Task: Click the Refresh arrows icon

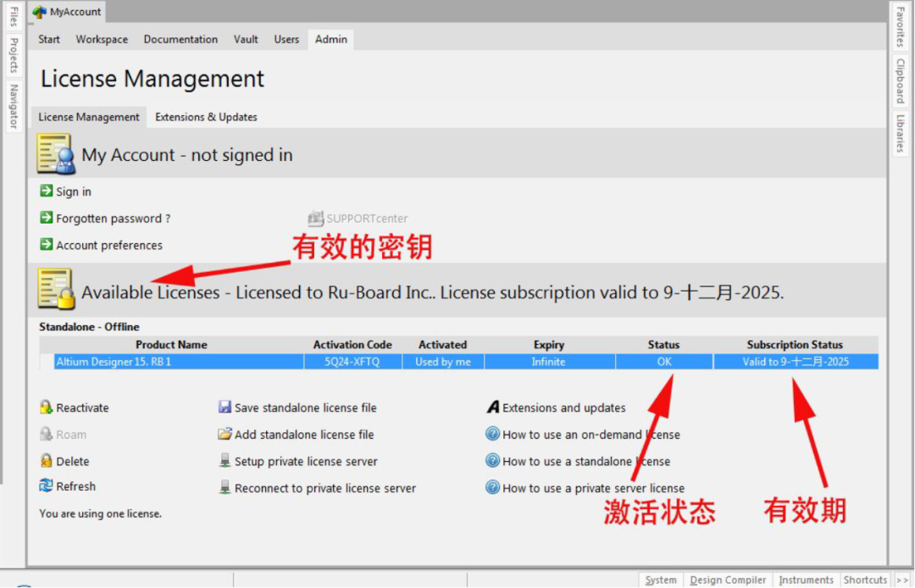Action: (46, 485)
